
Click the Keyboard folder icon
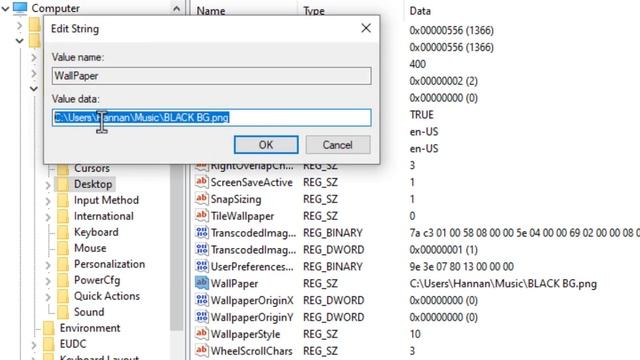(63, 232)
